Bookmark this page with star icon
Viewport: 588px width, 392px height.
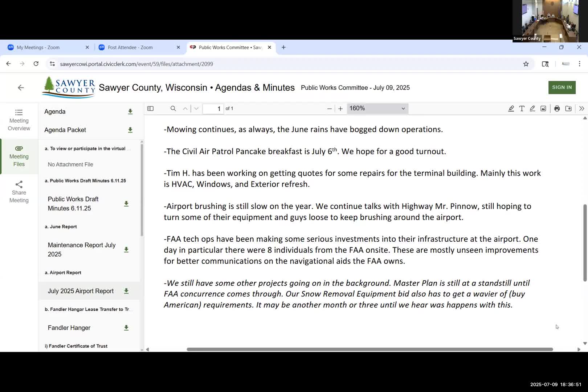point(526,64)
